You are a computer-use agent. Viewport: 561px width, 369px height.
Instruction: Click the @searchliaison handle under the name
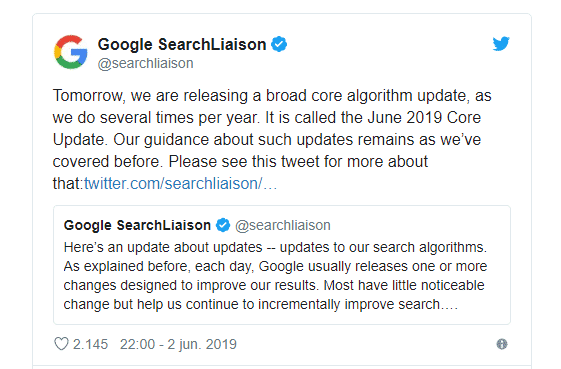pos(146,63)
